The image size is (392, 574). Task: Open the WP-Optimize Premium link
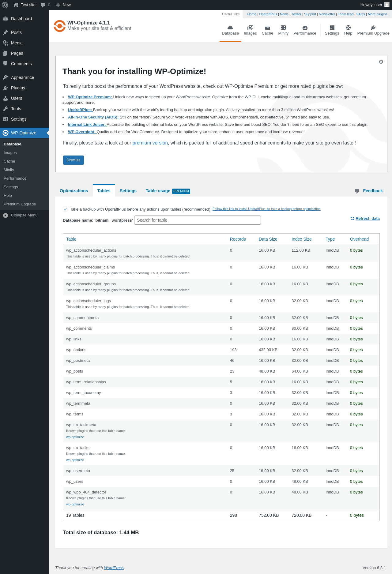click(90, 97)
